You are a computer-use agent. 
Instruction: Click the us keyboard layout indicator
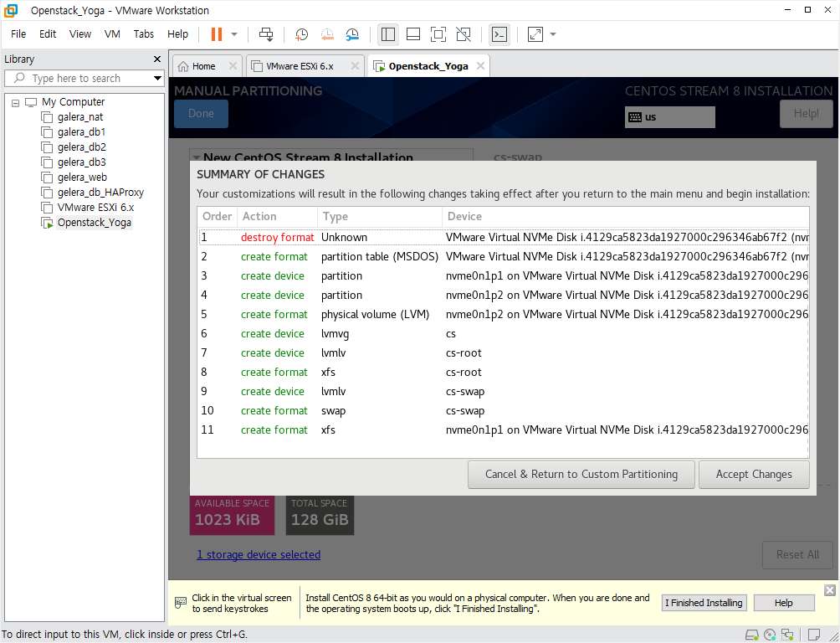(x=669, y=117)
